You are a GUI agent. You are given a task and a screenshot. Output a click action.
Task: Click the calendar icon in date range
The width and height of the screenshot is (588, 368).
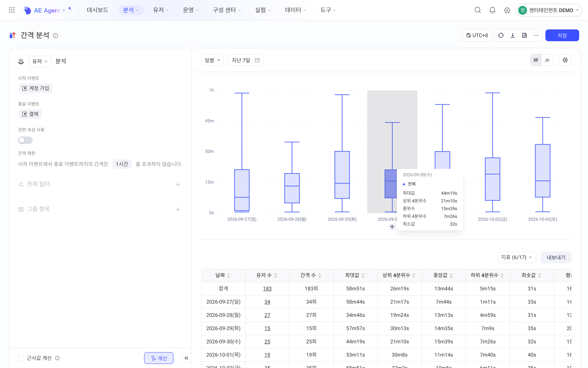257,60
